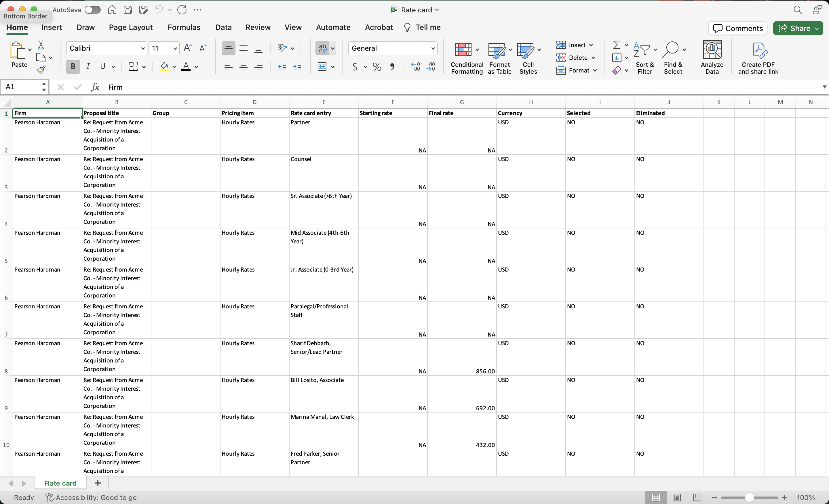The width and height of the screenshot is (829, 504).
Task: Click Increase Decimal icon
Action: pos(416,66)
